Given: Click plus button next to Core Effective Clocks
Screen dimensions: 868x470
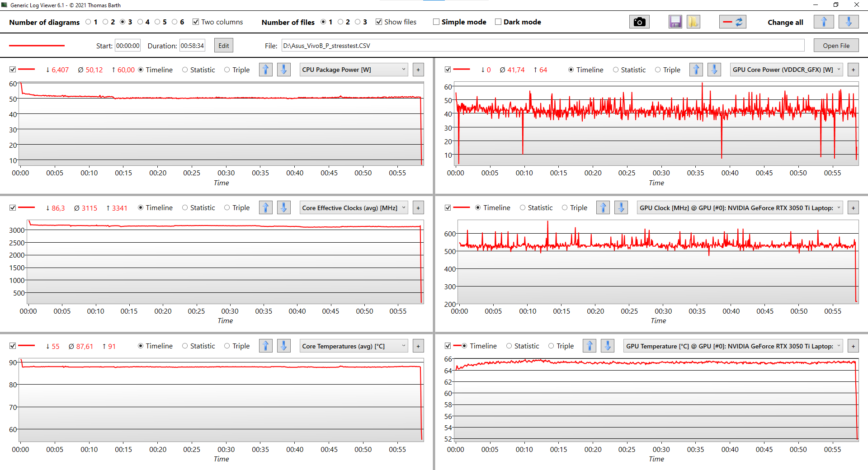Looking at the screenshot, I should tap(418, 208).
